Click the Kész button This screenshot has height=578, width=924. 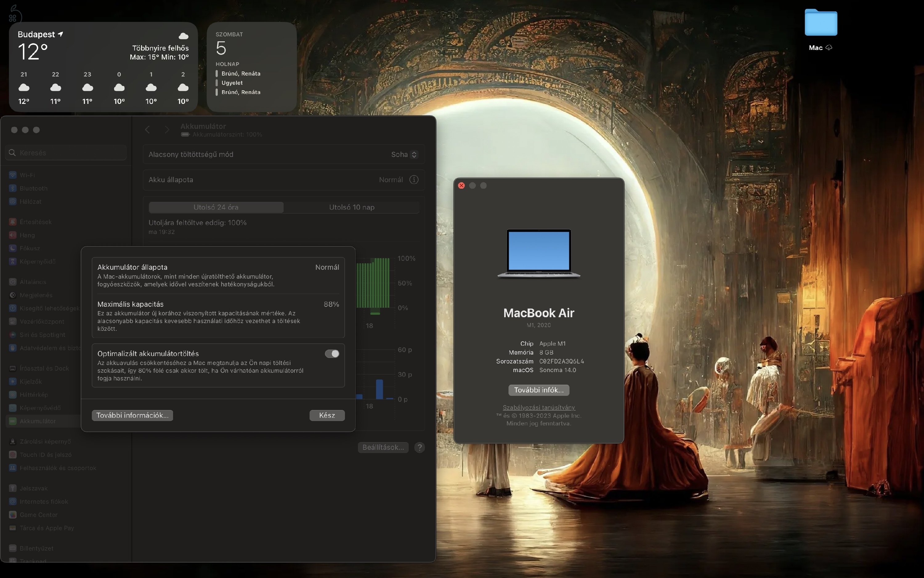(x=327, y=416)
